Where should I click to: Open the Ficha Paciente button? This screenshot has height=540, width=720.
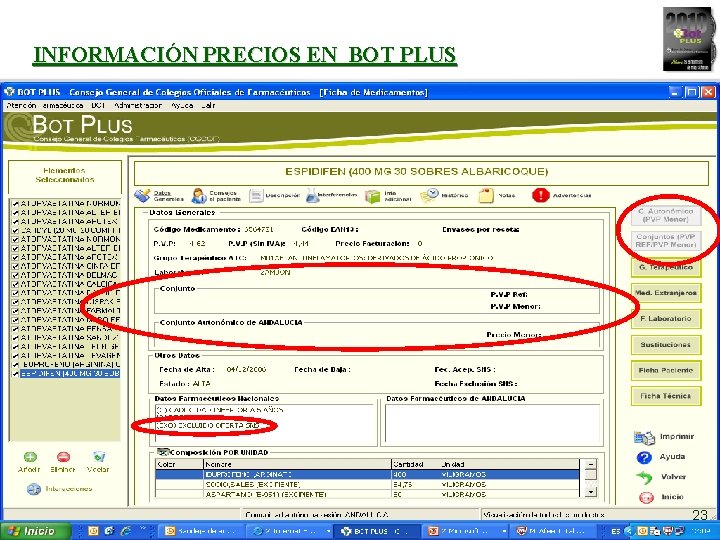point(666,371)
